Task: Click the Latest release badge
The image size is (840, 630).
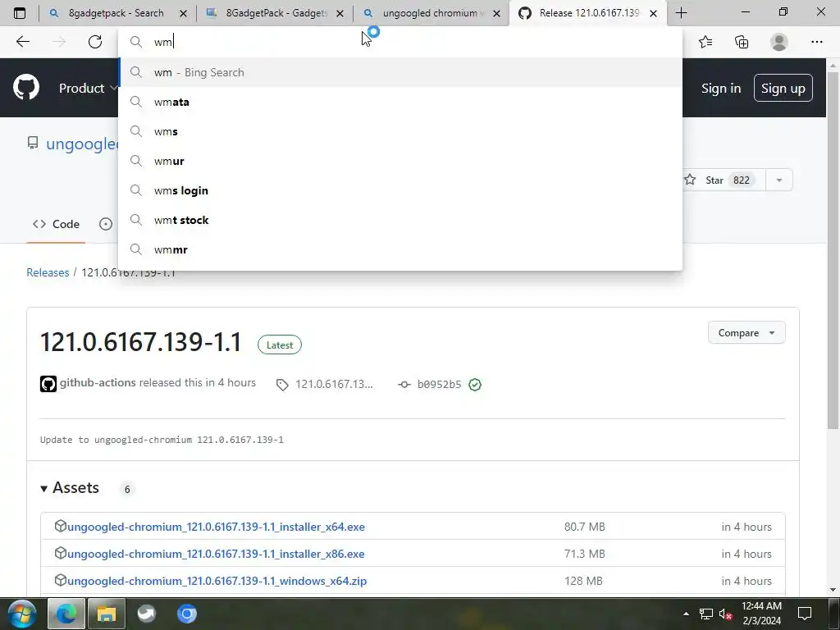Action: tap(280, 345)
